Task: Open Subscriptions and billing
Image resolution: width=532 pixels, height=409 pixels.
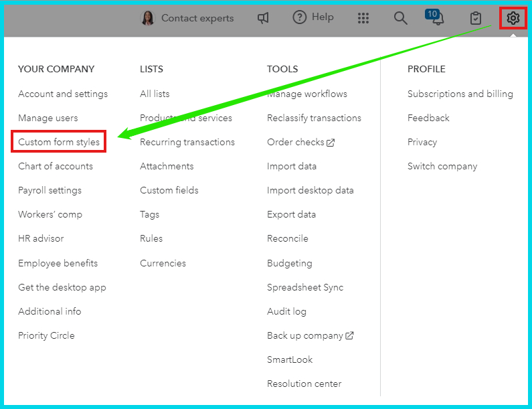Action: click(x=460, y=94)
